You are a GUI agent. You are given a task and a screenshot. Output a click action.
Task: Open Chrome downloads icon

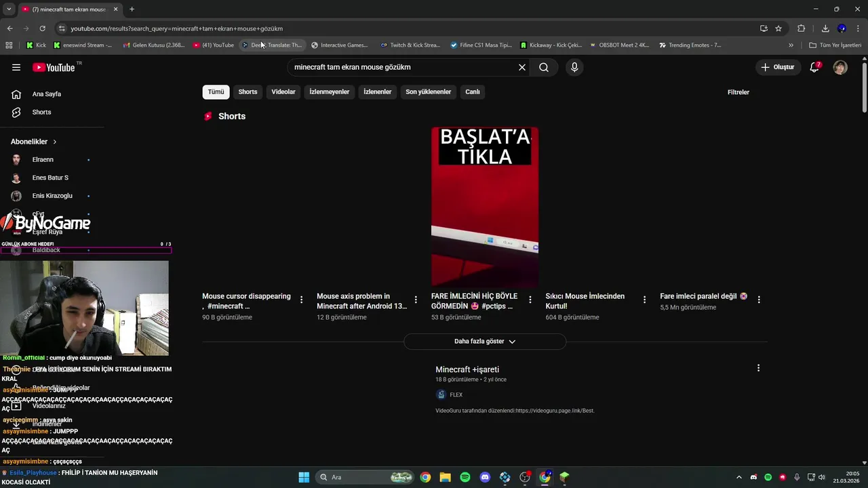tap(825, 28)
